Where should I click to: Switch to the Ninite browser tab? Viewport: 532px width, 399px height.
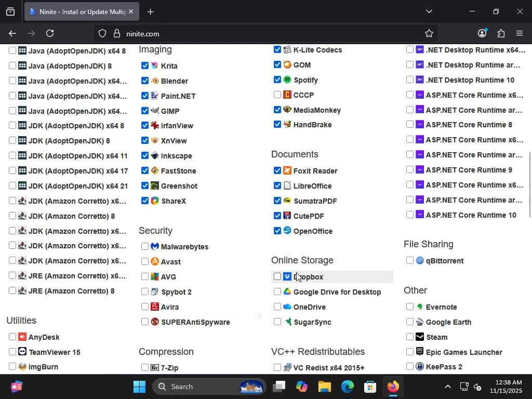click(x=82, y=11)
